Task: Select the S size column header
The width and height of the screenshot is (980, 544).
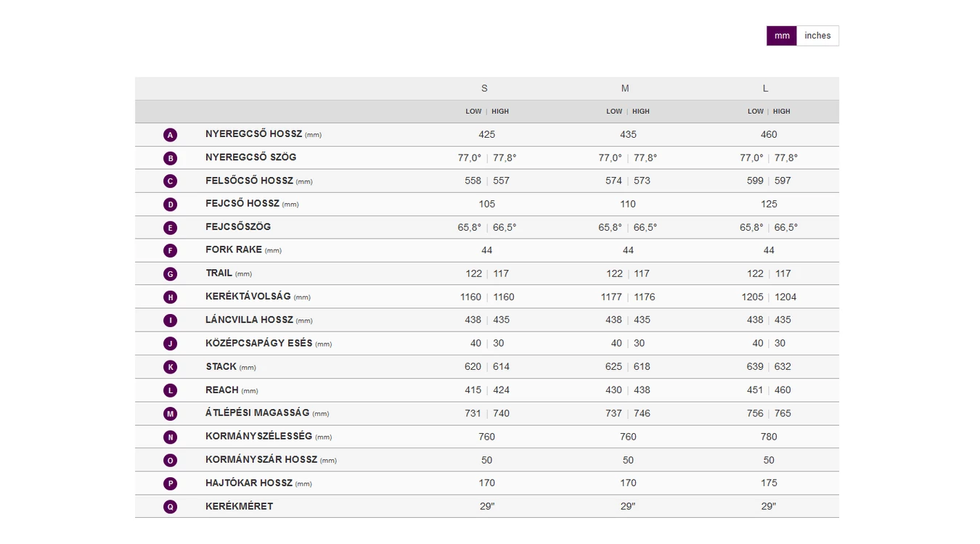Action: pos(484,88)
